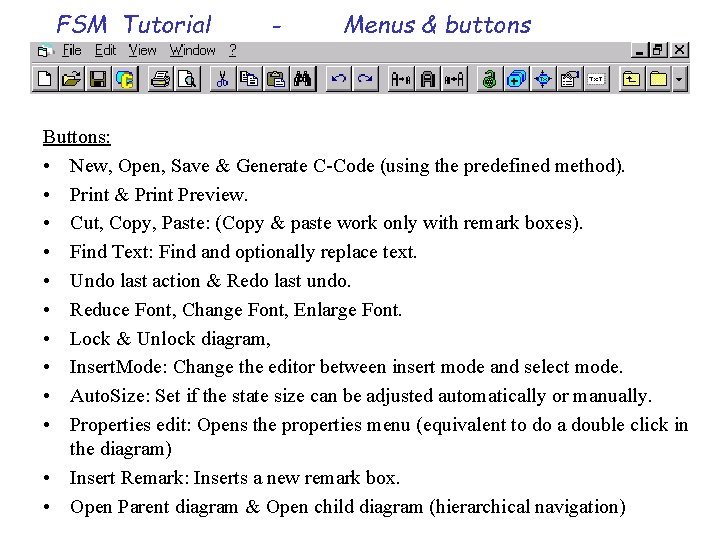The image size is (720, 540).
Task: Click the "Print & Print Preview." line
Action: pyautogui.click(x=159, y=195)
